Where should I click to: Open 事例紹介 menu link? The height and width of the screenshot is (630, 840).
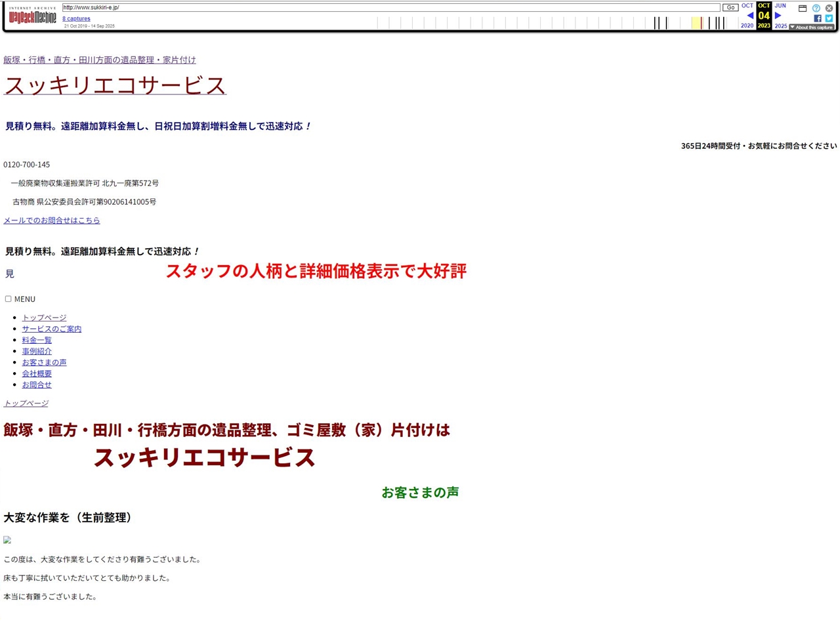[37, 351]
